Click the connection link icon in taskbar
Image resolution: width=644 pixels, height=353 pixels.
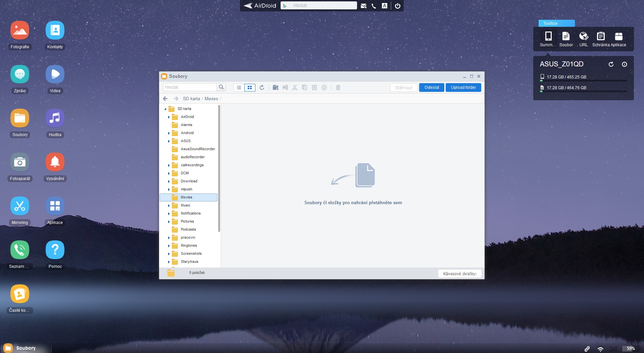(x=587, y=349)
